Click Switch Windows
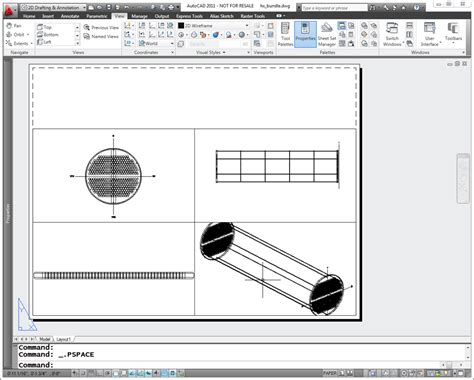The image size is (474, 380). [392, 34]
